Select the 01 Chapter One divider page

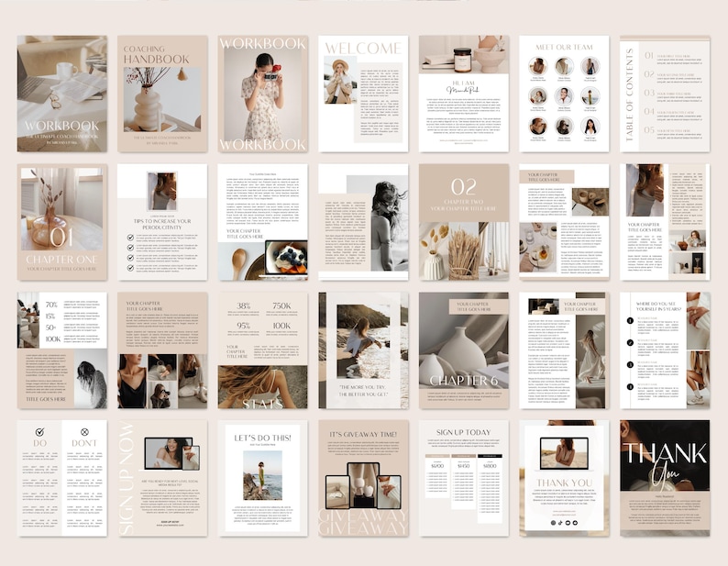(62, 222)
